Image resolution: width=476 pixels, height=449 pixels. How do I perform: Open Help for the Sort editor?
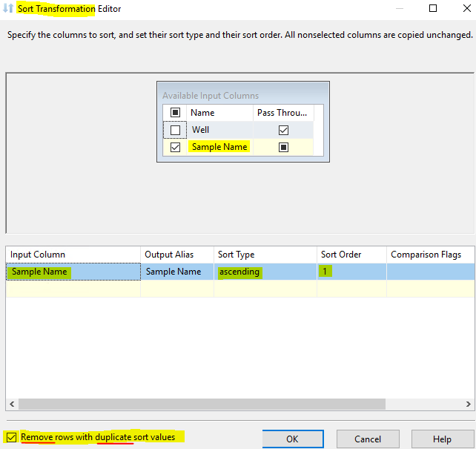(442, 439)
